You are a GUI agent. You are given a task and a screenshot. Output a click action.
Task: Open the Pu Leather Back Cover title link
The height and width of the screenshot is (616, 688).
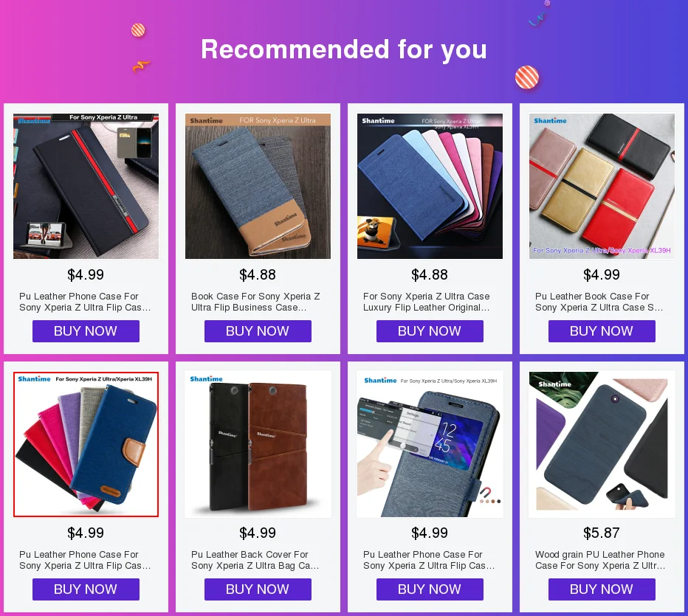(x=255, y=560)
